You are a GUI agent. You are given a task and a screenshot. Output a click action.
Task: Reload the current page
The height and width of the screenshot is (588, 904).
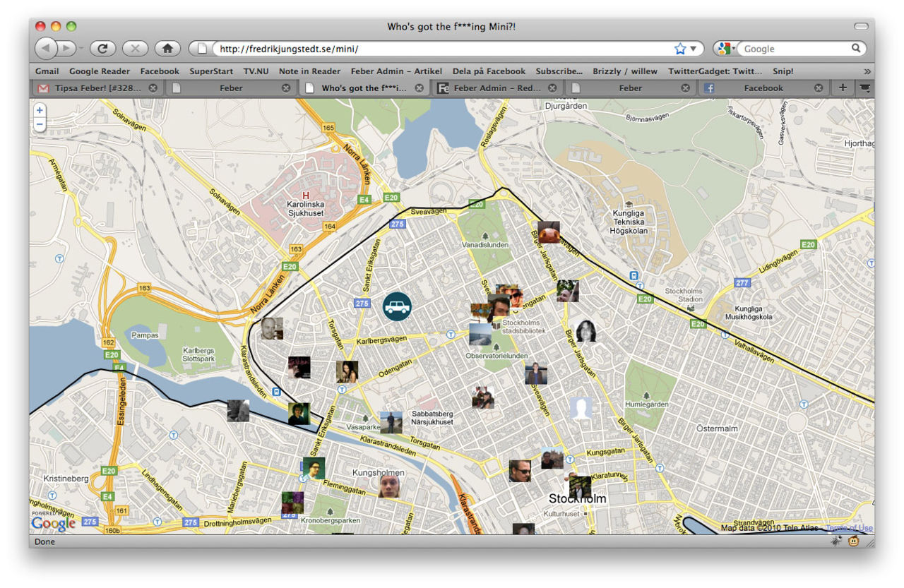(x=102, y=49)
